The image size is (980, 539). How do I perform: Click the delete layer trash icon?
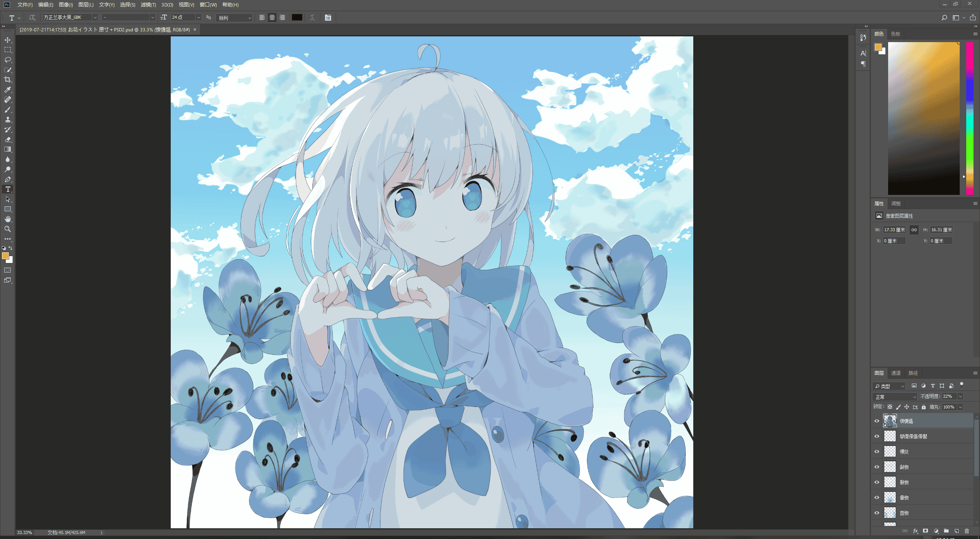coord(967,531)
